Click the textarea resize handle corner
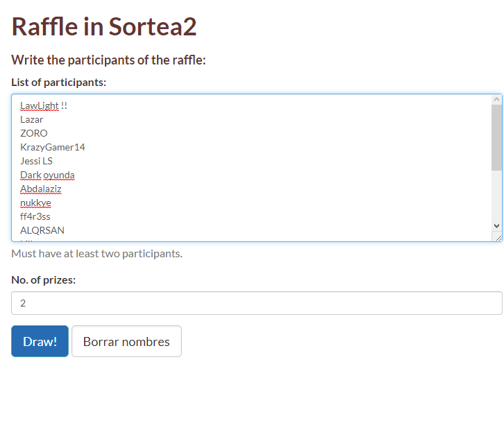The width and height of the screenshot is (504, 423). pyautogui.click(x=498, y=236)
